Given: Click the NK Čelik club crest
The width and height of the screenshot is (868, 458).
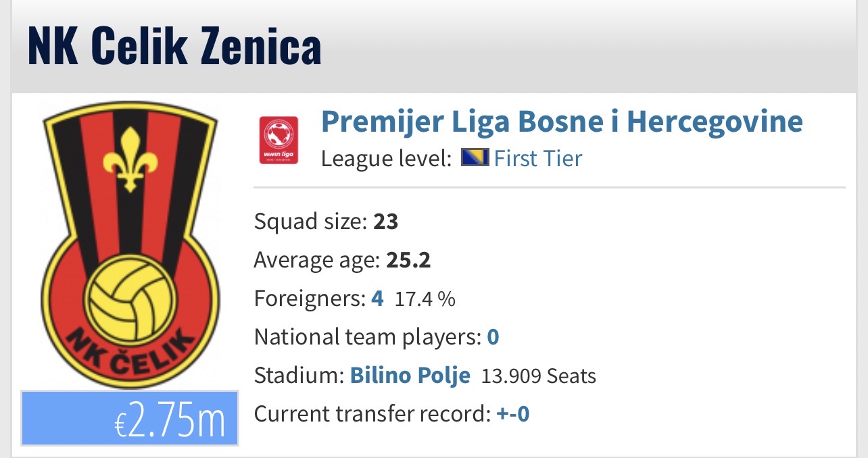Looking at the screenshot, I should pyautogui.click(x=130, y=245).
